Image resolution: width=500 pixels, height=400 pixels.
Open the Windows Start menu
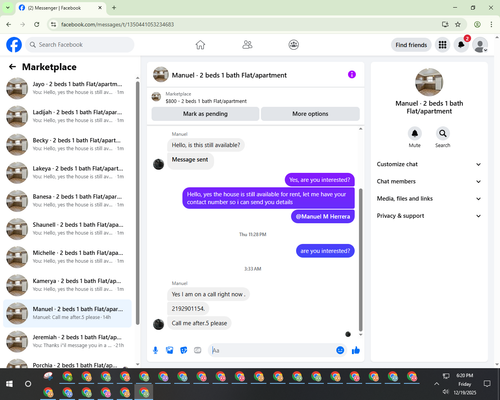[x=9, y=384]
